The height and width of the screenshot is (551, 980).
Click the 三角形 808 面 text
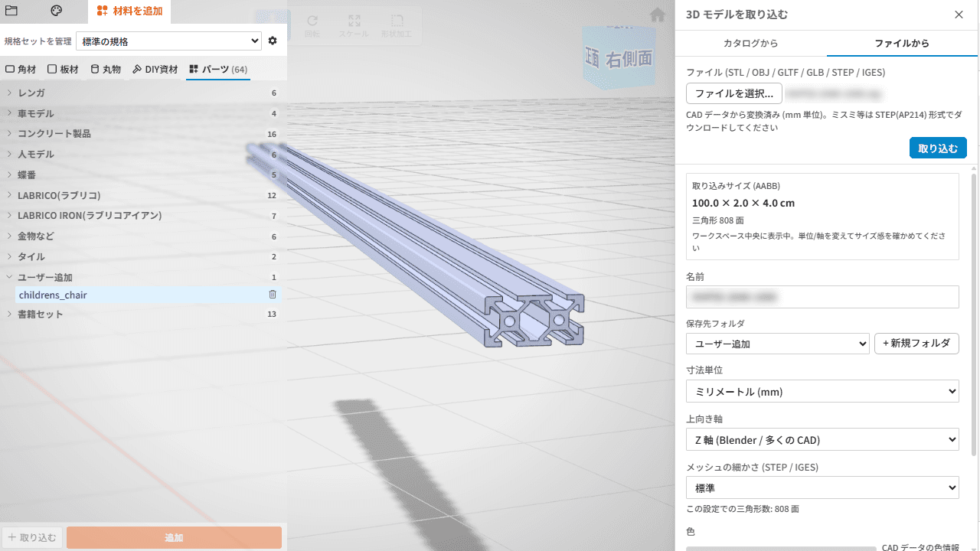[x=718, y=220]
